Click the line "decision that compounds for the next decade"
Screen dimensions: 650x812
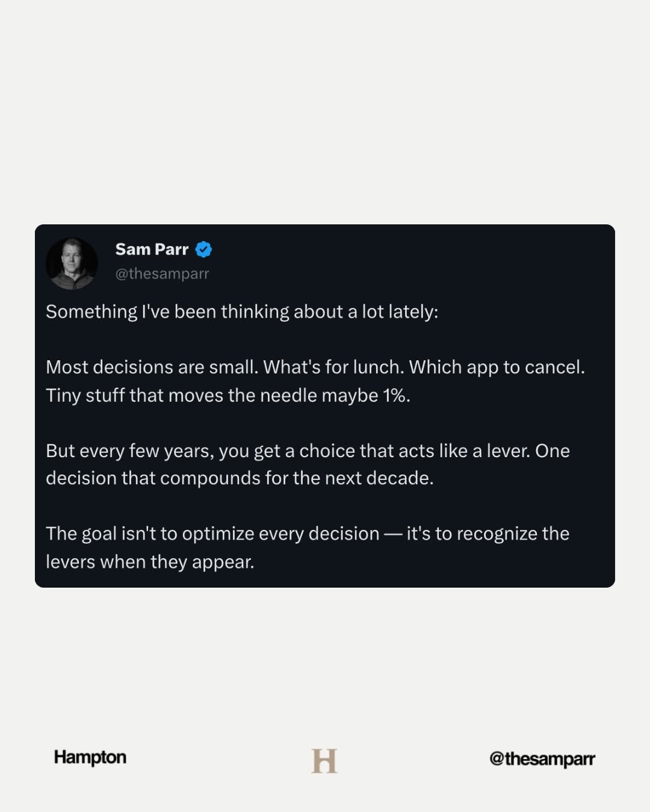(x=240, y=478)
